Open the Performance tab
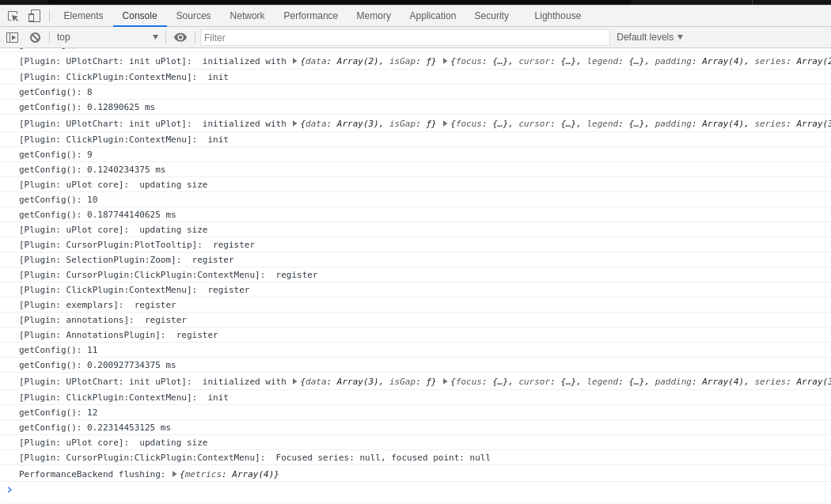Viewport: 831px width, 504px height. click(x=310, y=16)
